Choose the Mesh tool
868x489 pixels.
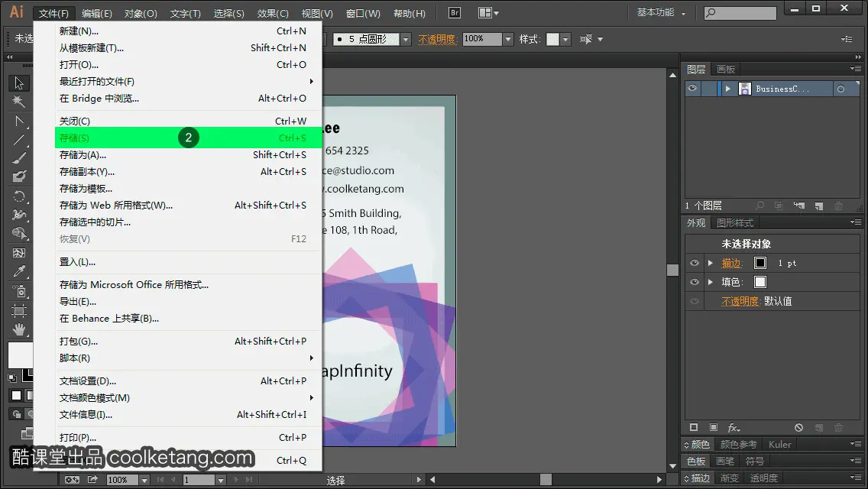(x=19, y=253)
